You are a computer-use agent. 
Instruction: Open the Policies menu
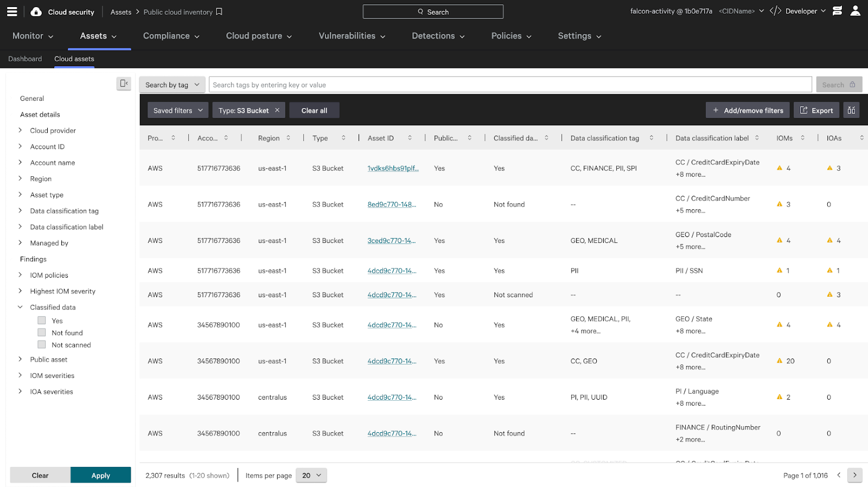(512, 36)
